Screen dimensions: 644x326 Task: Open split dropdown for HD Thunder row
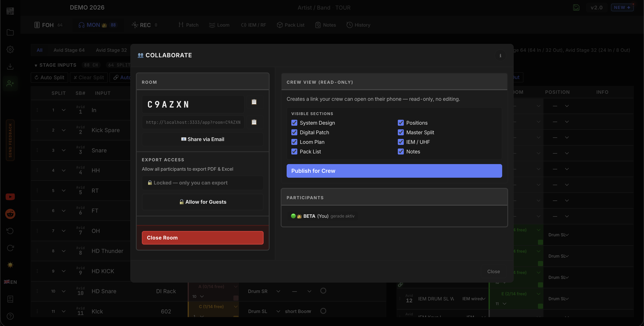click(63, 251)
